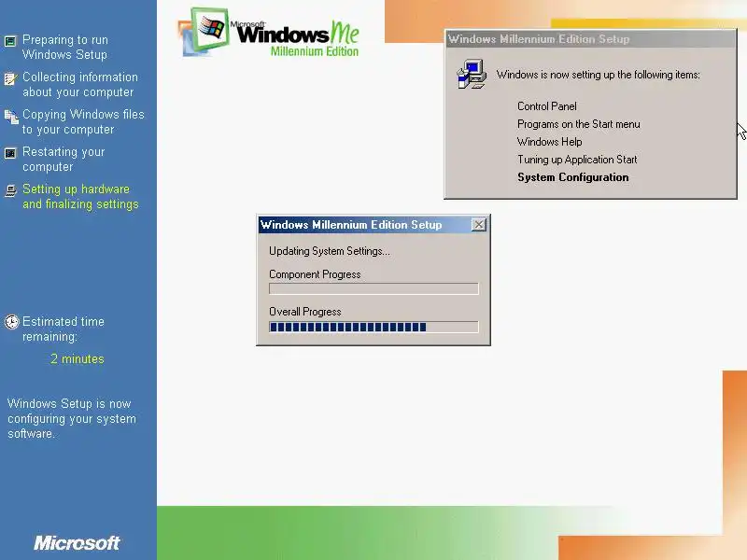747x560 pixels.
Task: Click the Overall Progress label
Action: pyautogui.click(x=305, y=312)
